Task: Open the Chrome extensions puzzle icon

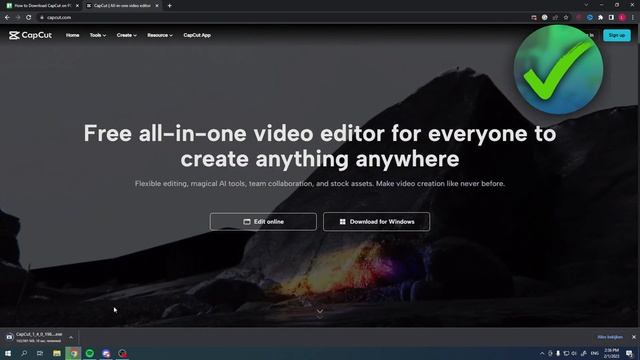Action: click(x=600, y=18)
